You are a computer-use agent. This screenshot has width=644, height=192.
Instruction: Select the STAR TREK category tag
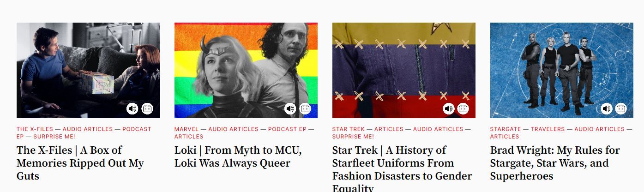click(x=349, y=129)
